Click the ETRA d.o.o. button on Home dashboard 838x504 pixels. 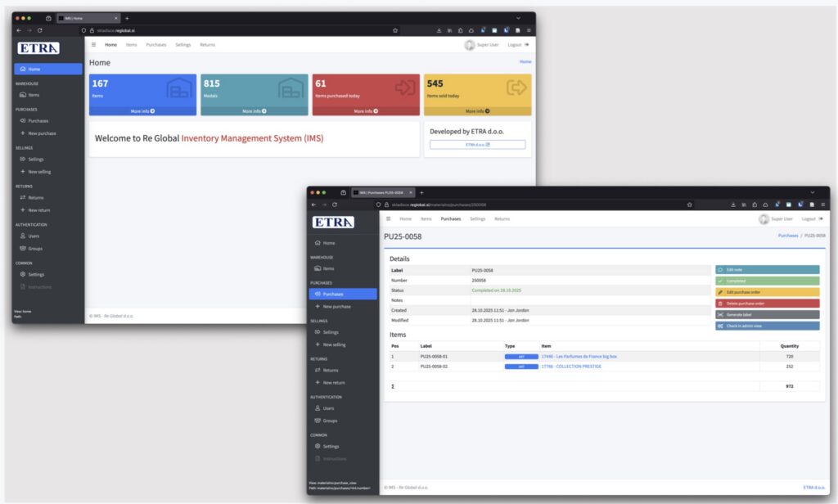(x=477, y=145)
